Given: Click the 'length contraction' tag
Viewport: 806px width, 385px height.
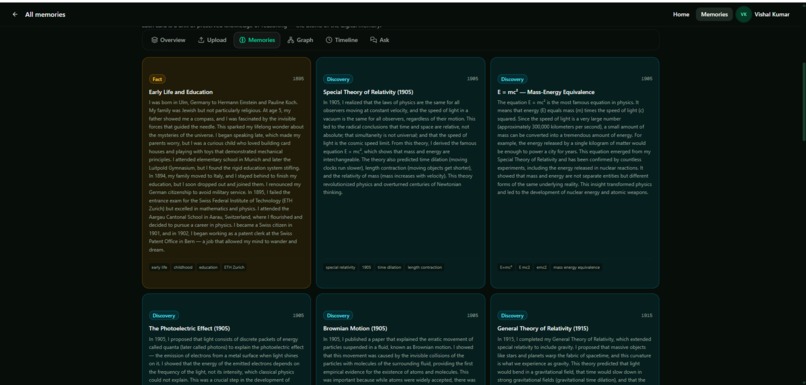Looking at the screenshot, I should (x=425, y=267).
